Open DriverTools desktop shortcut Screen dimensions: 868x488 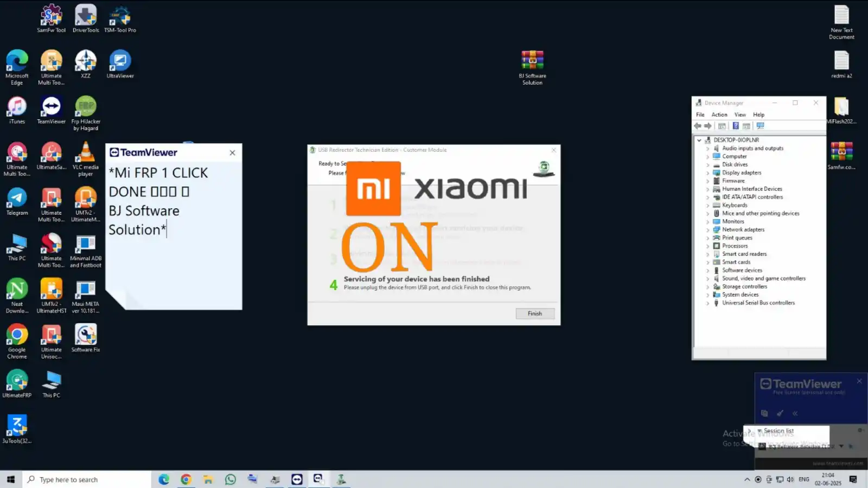(86, 18)
